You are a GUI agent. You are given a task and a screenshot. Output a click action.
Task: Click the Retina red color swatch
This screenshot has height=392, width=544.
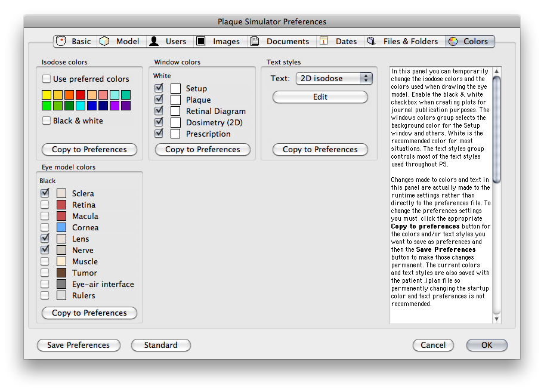(61, 204)
